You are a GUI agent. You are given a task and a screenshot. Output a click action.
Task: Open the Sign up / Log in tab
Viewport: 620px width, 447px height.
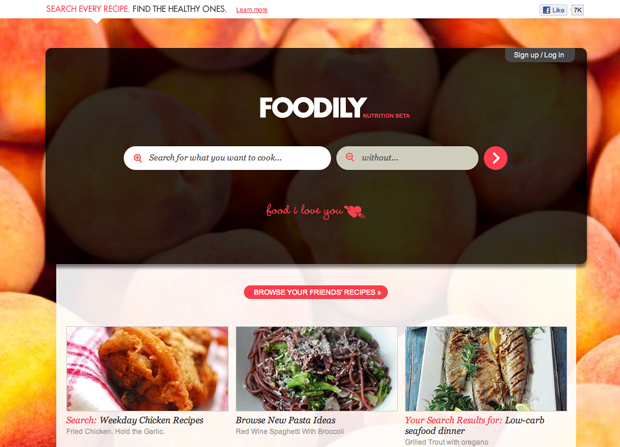coord(539,55)
